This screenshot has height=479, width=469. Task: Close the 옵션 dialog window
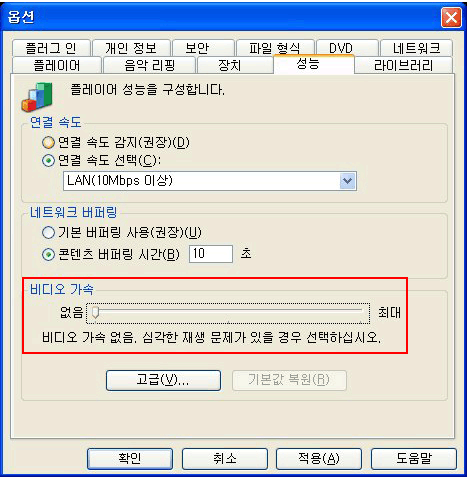[x=451, y=17]
